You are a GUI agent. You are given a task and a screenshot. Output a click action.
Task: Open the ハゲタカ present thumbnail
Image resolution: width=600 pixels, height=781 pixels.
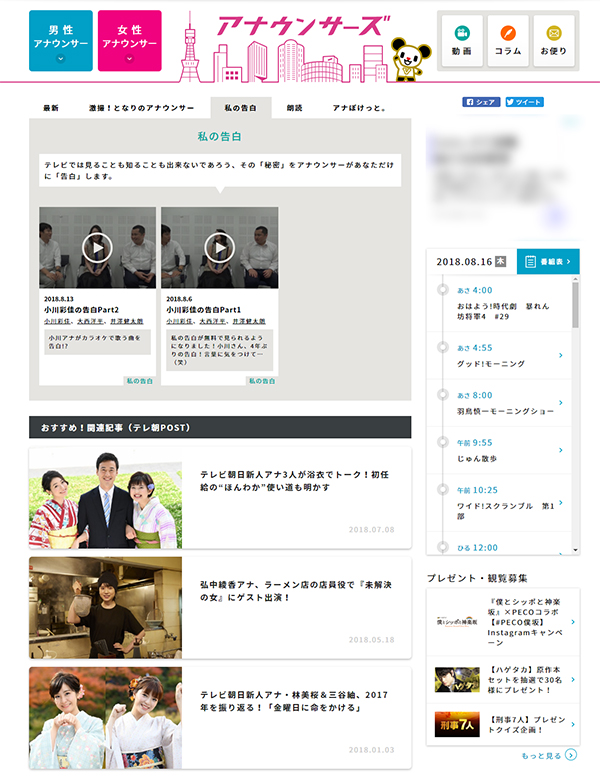coord(453,679)
